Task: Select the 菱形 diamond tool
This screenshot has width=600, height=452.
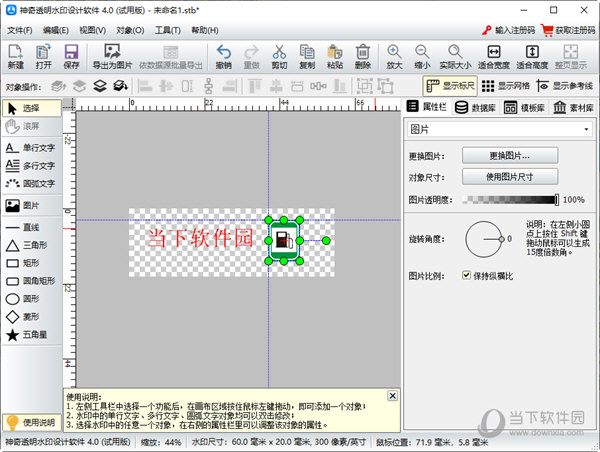Action: pos(31,317)
